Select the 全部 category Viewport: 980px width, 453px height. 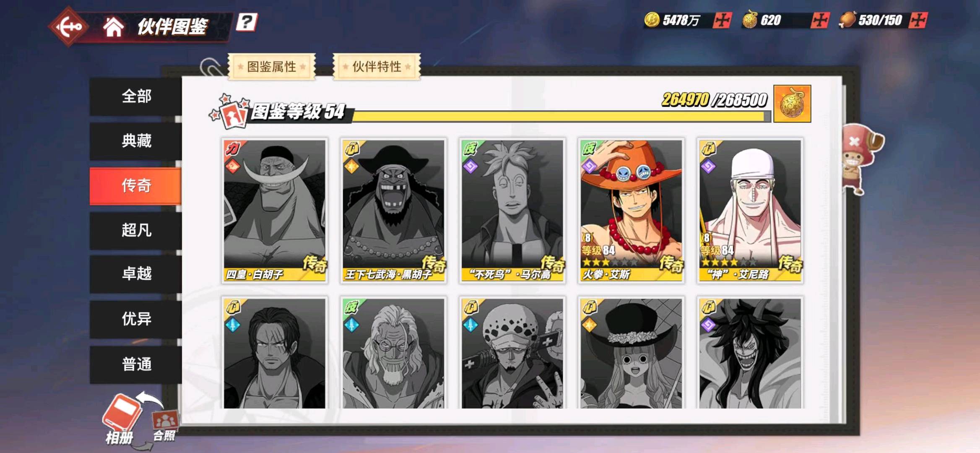136,96
